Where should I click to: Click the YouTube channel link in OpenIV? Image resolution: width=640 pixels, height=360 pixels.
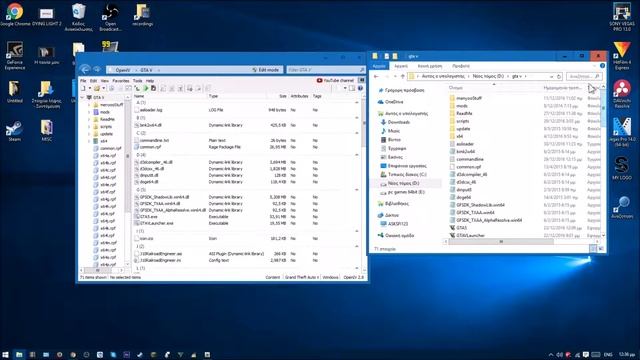(x=335, y=80)
